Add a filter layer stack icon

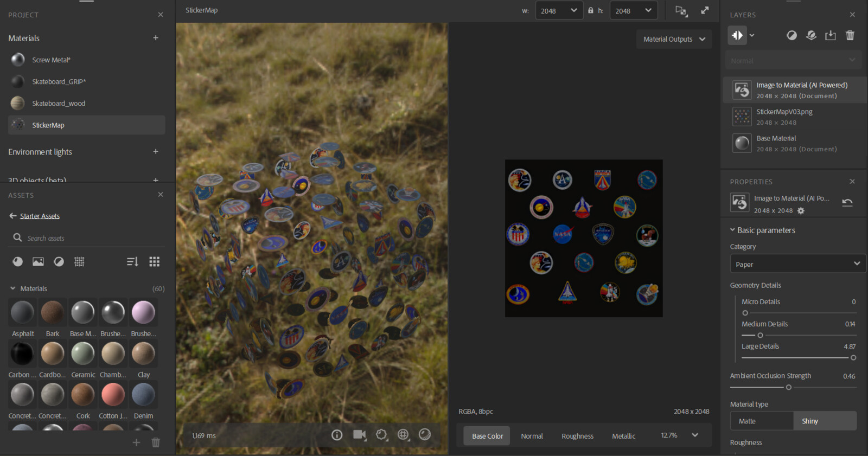point(812,35)
